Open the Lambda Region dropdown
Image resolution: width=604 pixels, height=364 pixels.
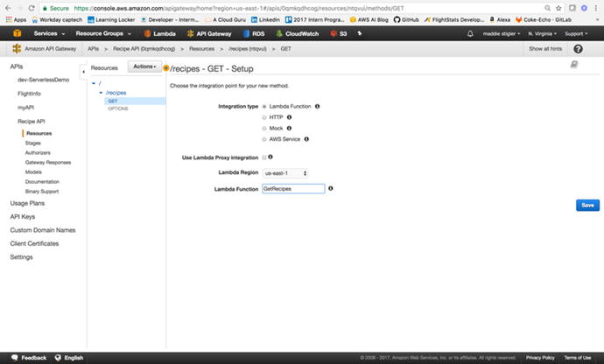coord(285,173)
